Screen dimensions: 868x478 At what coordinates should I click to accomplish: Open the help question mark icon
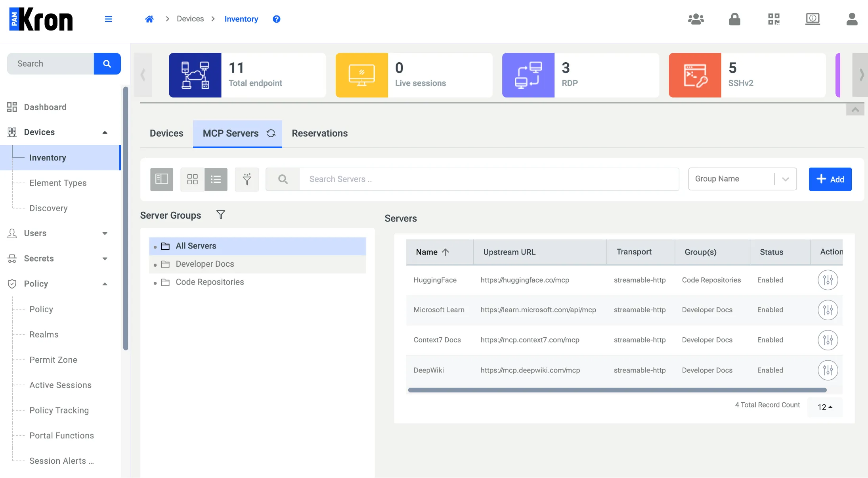pos(277,19)
